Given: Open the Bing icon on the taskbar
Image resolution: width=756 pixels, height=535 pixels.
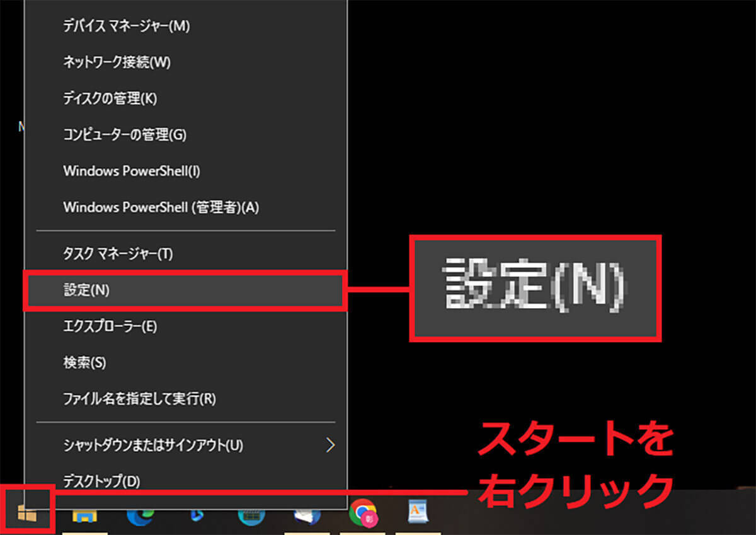Looking at the screenshot, I should (x=196, y=515).
